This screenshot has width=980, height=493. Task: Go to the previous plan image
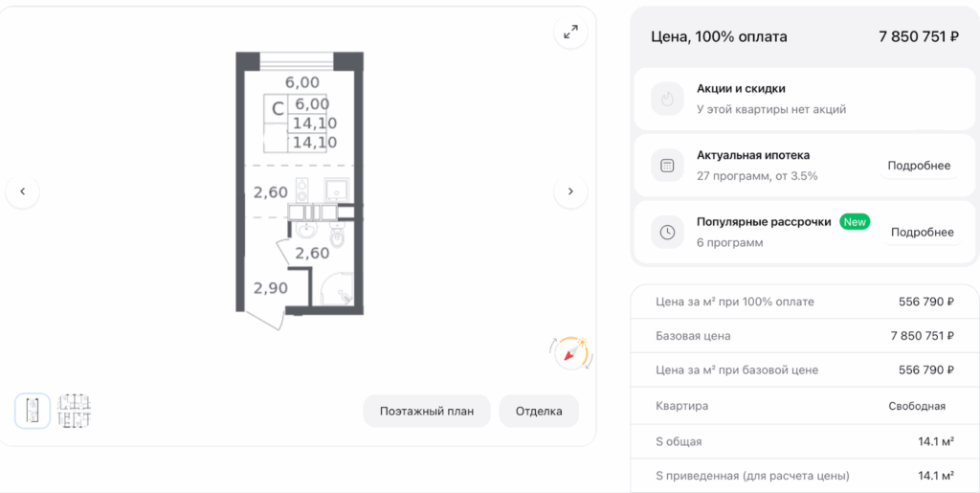click(23, 191)
